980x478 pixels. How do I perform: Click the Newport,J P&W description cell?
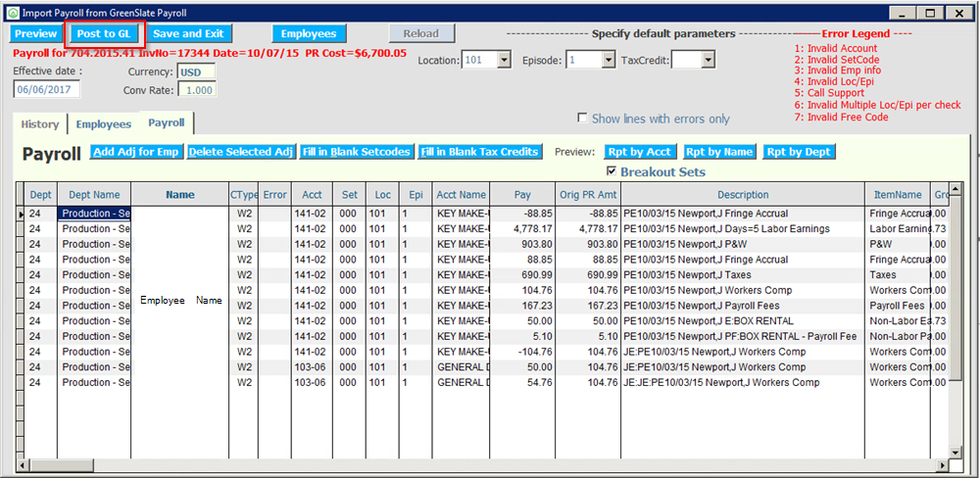tap(743, 244)
